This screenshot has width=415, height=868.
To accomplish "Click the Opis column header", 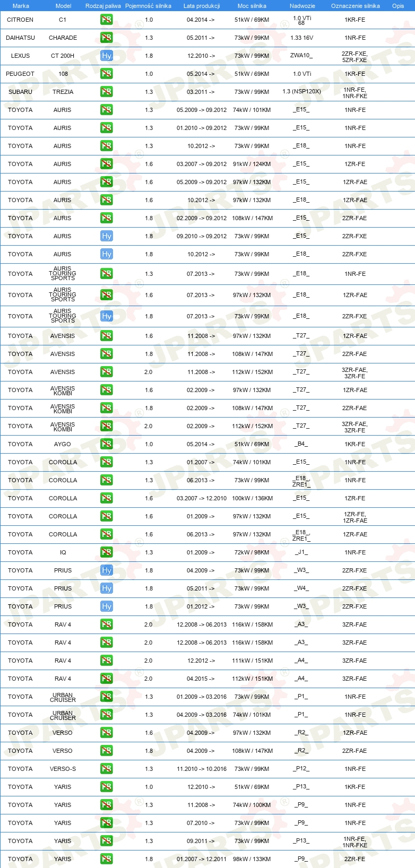I will click(x=398, y=6).
